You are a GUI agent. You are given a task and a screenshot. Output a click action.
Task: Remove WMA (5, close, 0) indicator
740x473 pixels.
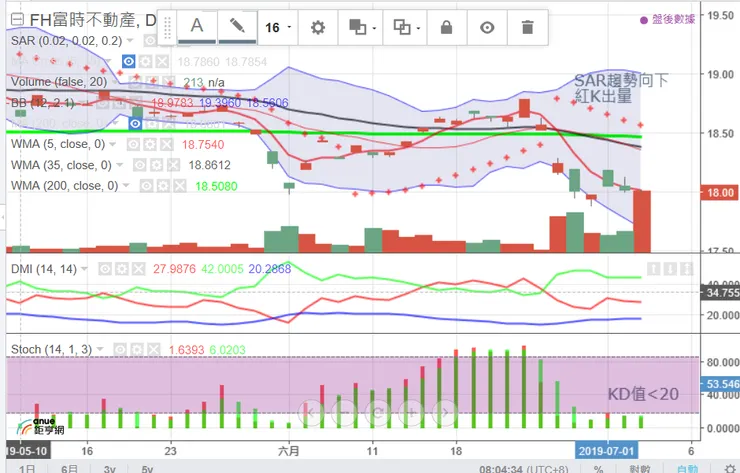tap(166, 144)
